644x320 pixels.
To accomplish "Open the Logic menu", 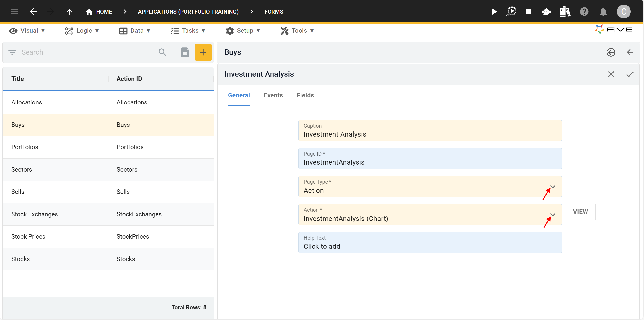I will click(x=82, y=31).
